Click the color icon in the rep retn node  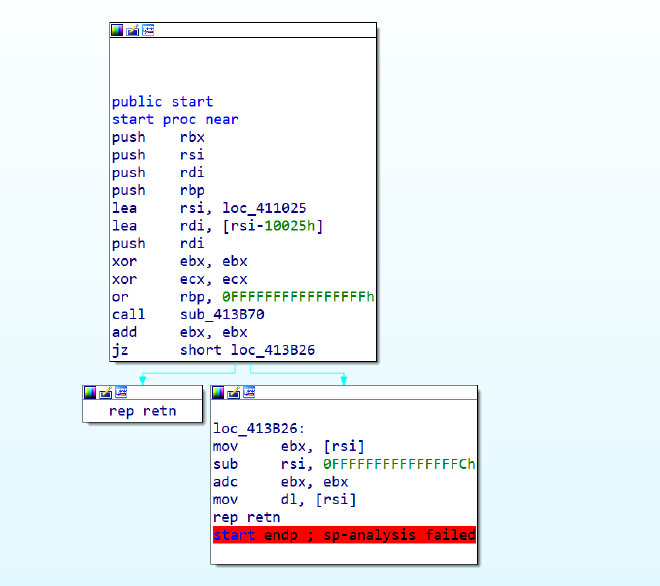(90, 393)
